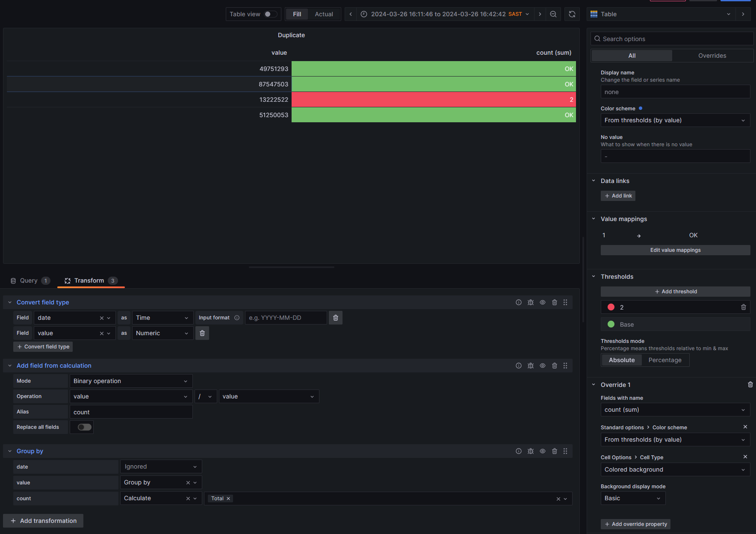Viewport: 756px width, 534px height.
Task: Toggle the Table view switch
Action: pos(270,14)
